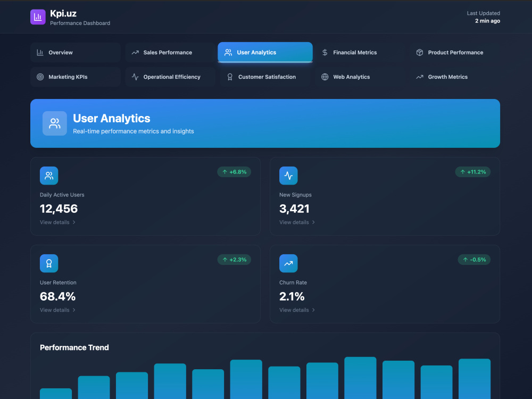
Task: Click the 68.4% retention value
Action: tap(57, 296)
